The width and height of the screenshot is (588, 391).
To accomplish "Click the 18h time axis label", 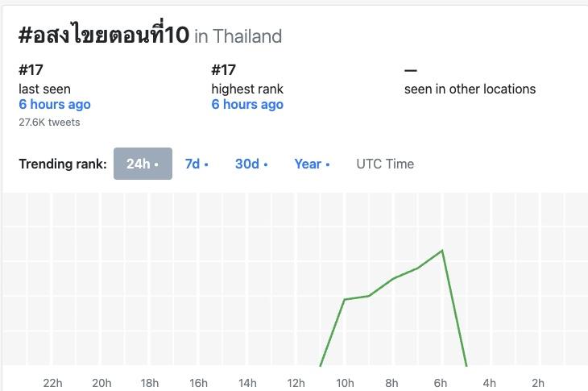I will (150, 383).
